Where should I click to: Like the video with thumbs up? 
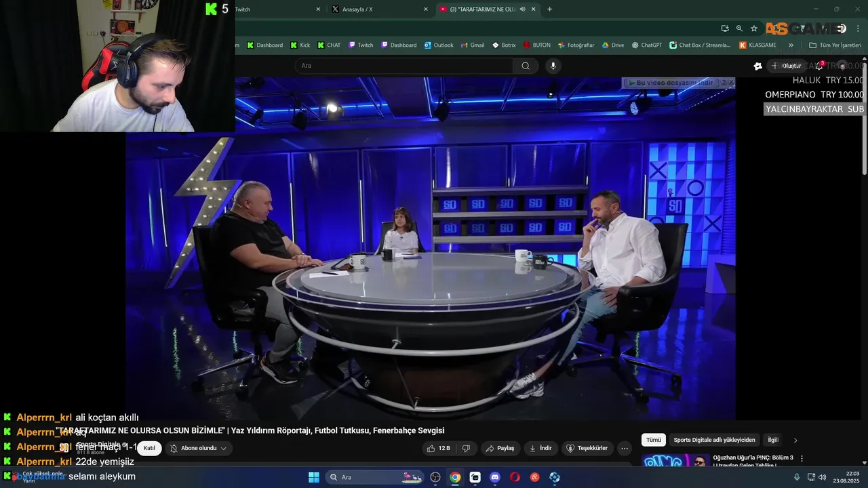[439, 448]
